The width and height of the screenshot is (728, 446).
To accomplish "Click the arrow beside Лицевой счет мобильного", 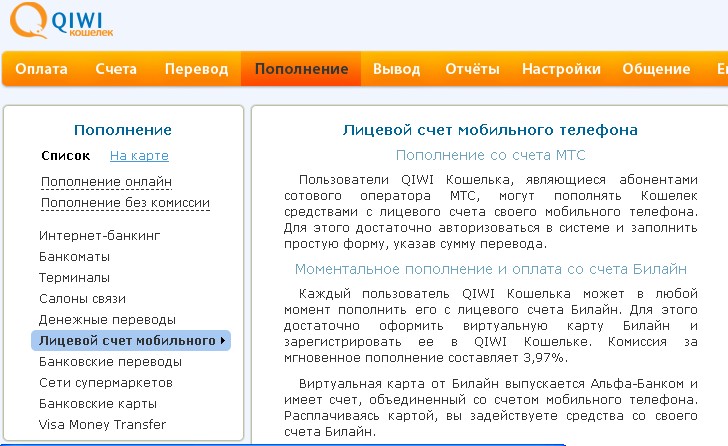I will 223,341.
